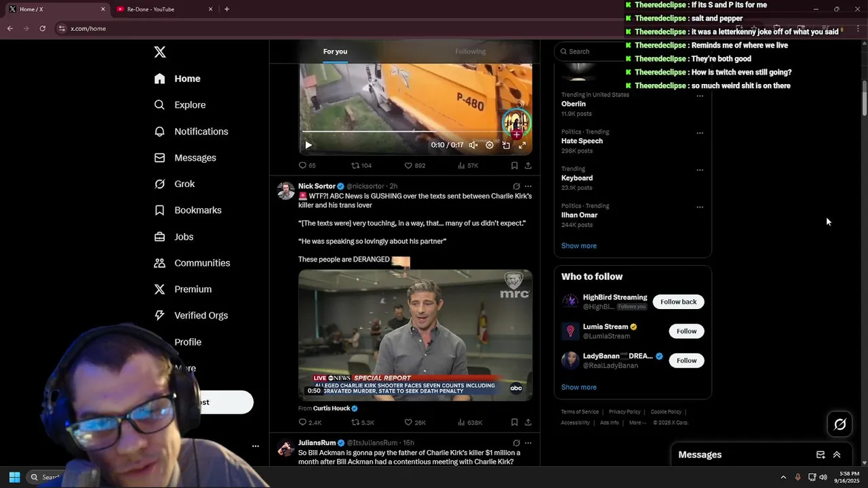Screen dimensions: 868x488
Task: Share Nick Sortor's post
Action: pyautogui.click(x=528, y=422)
